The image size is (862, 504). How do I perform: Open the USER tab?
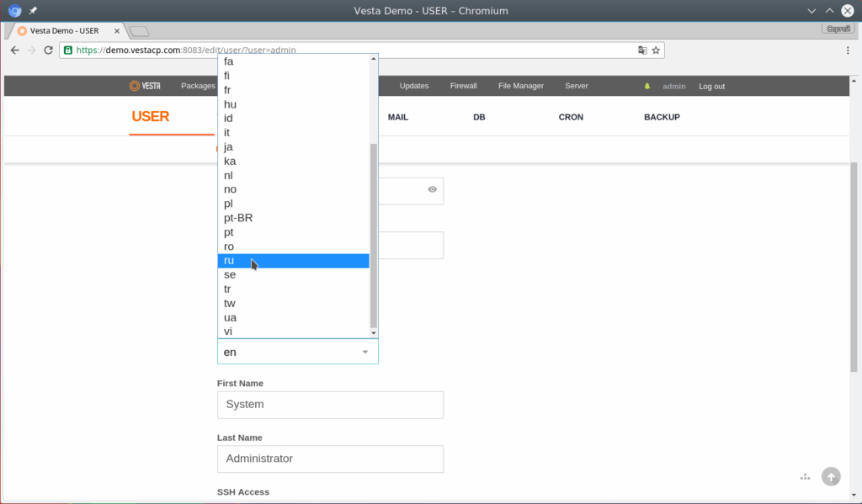click(x=151, y=116)
